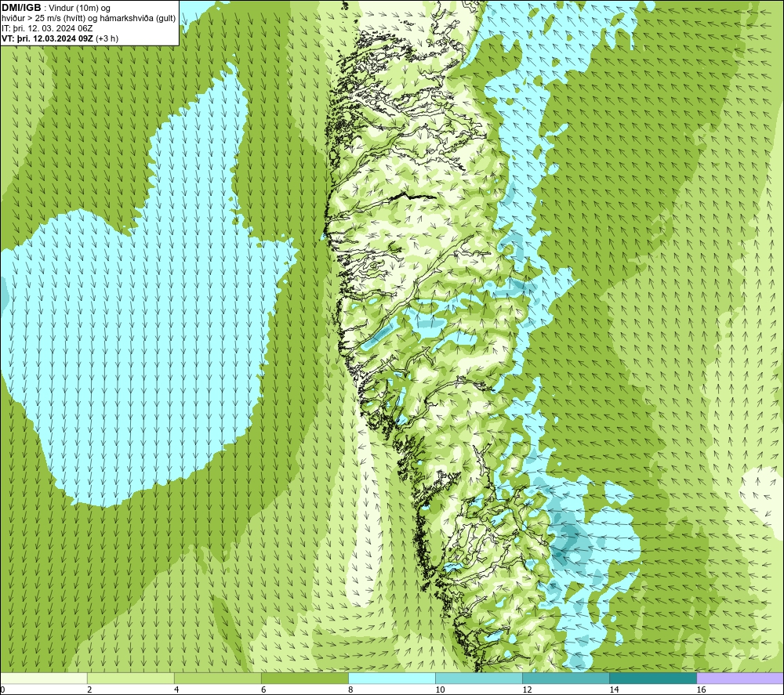Click the legend value label '2'

[x=89, y=690]
